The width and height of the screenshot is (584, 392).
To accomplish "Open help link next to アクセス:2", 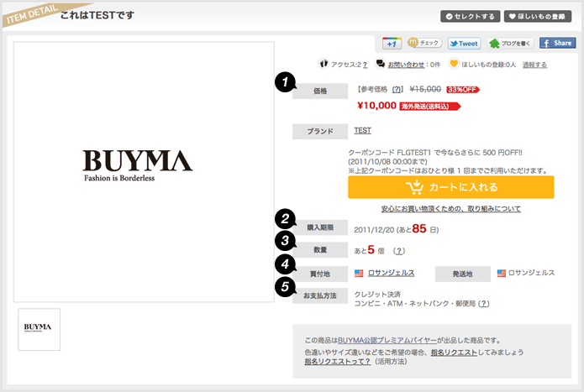I will point(365,65).
